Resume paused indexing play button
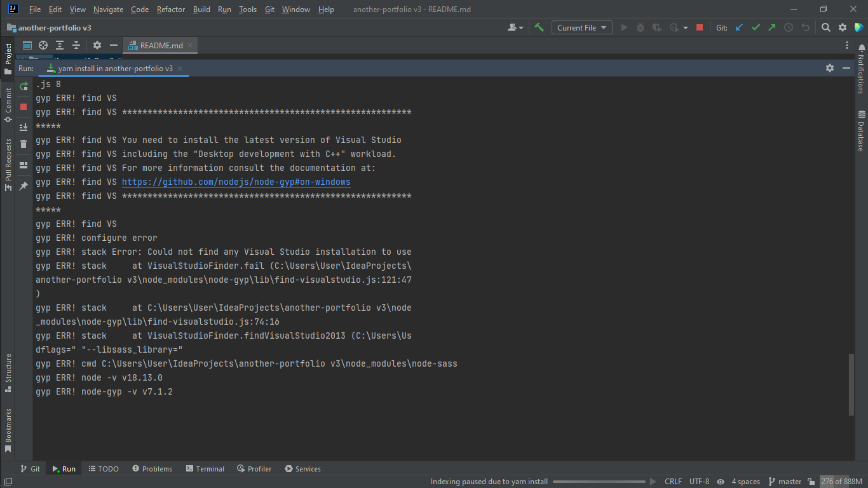 (653, 482)
